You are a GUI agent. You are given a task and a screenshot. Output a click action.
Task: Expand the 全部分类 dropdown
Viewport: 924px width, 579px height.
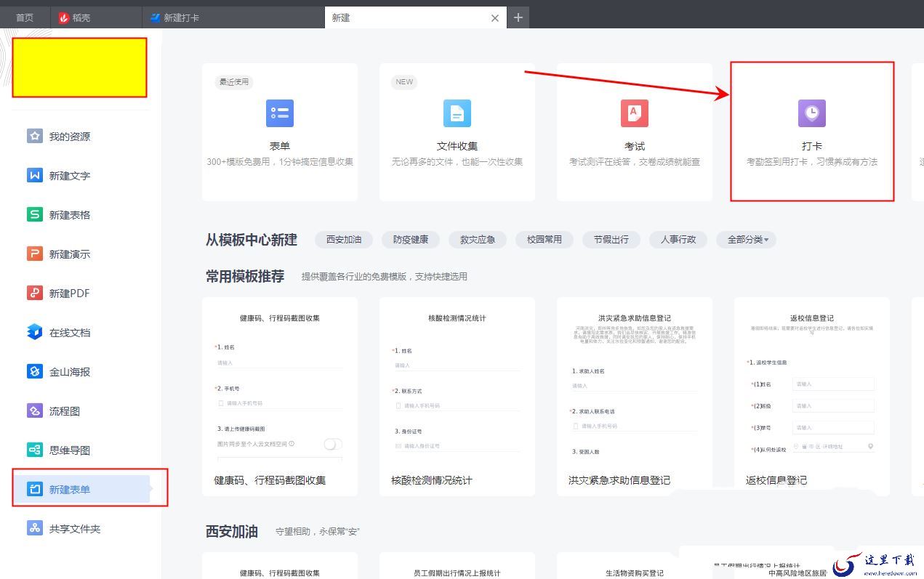pos(747,239)
